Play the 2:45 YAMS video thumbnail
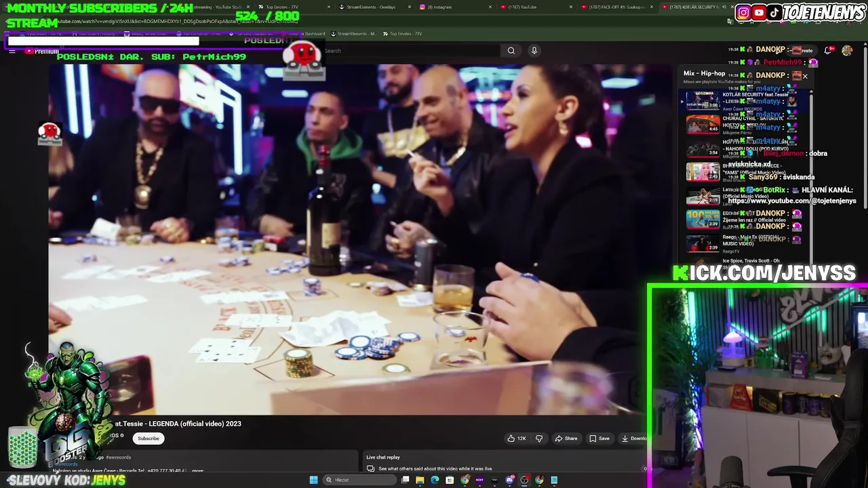Viewport: 868px width, 488px height. pyautogui.click(x=703, y=171)
